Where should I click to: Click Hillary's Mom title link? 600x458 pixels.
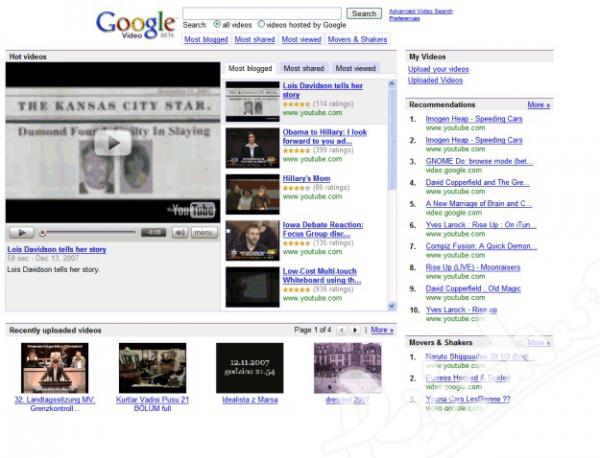[x=306, y=178]
